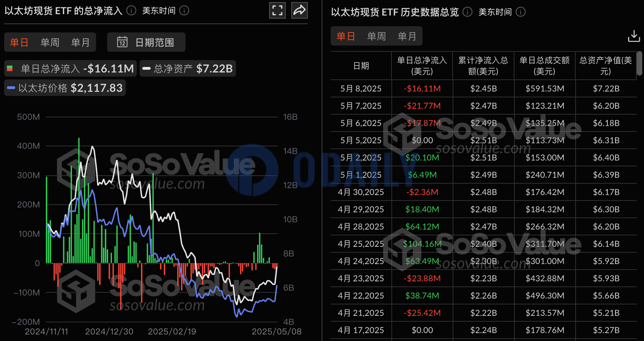Click the $496.30M trading volume cell
The width and height of the screenshot is (644, 341).
(x=545, y=296)
